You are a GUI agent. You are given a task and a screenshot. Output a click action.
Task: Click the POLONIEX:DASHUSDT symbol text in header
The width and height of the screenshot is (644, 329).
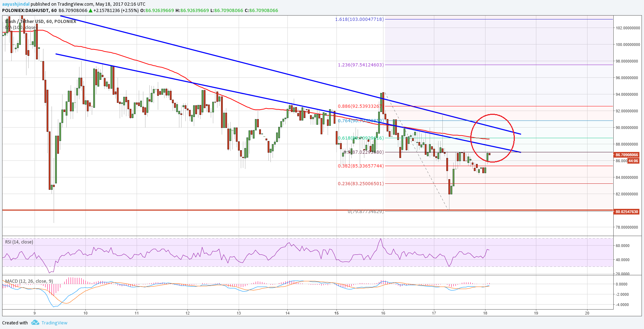pyautogui.click(x=23, y=11)
